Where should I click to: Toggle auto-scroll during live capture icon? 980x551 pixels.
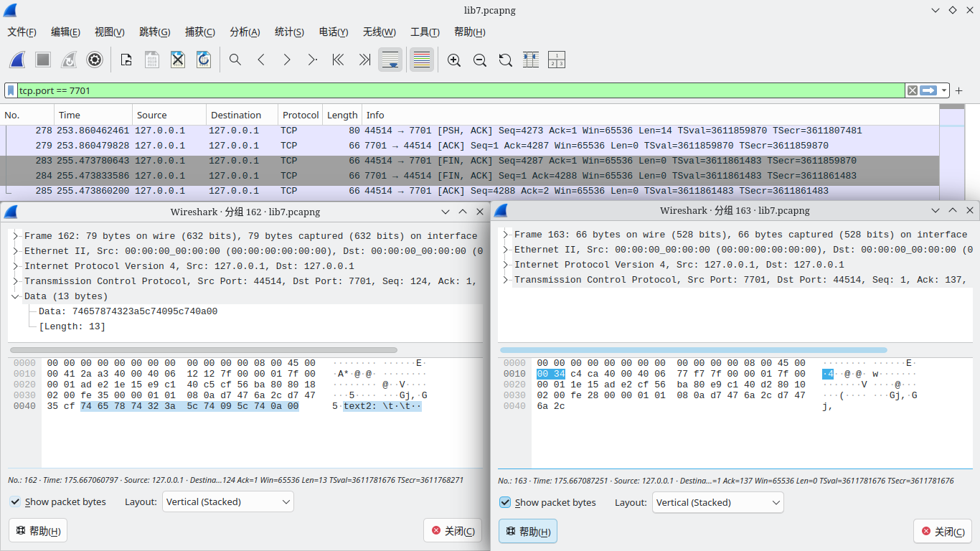[390, 60]
